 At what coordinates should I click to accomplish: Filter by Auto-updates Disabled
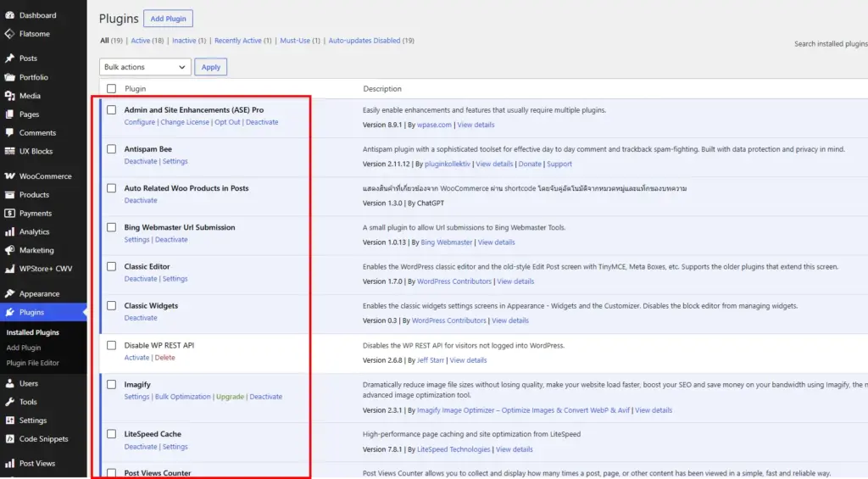pos(371,41)
